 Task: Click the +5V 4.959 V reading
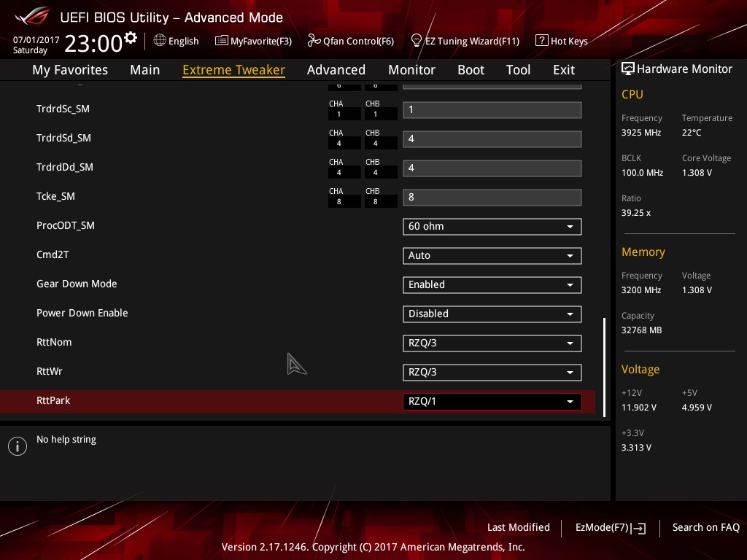point(697,408)
